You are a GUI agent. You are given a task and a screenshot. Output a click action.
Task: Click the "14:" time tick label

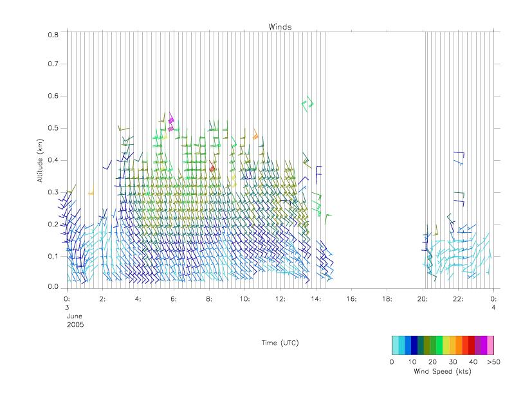(316, 299)
